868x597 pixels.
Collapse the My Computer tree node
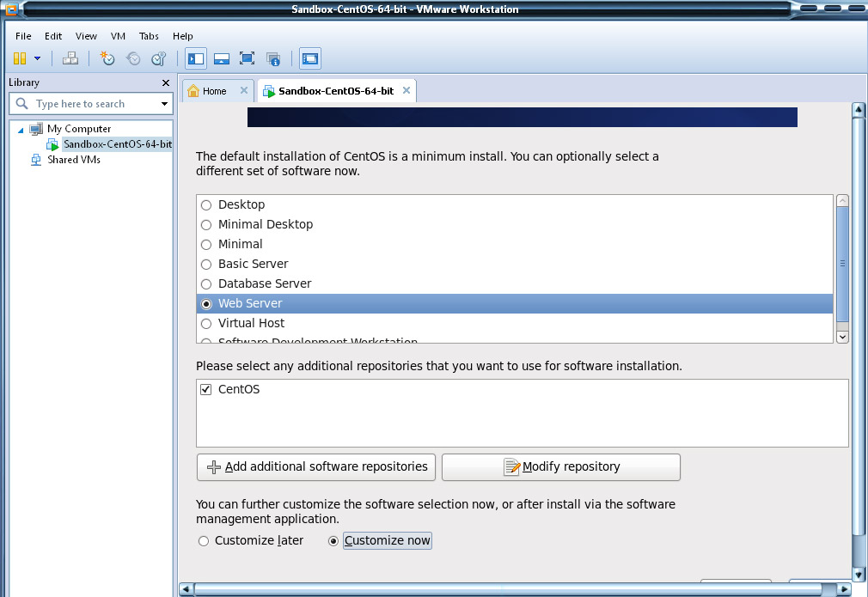coord(21,130)
